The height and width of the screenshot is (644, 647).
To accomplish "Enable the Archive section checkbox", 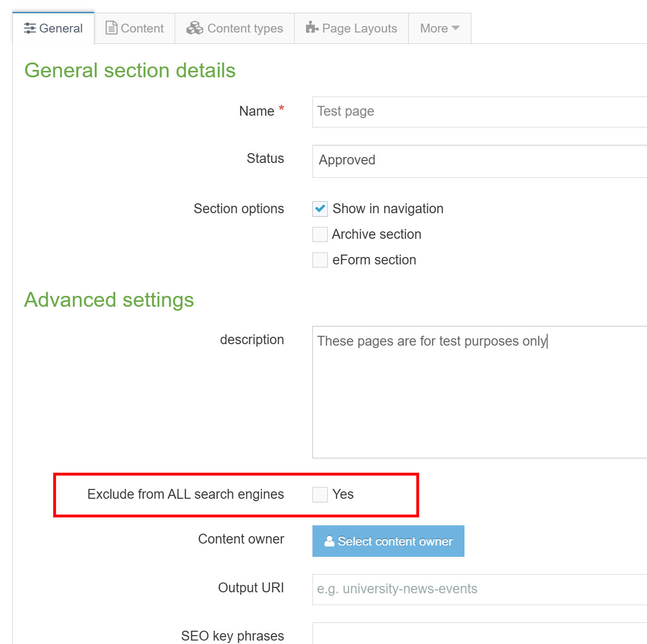I will tap(320, 234).
